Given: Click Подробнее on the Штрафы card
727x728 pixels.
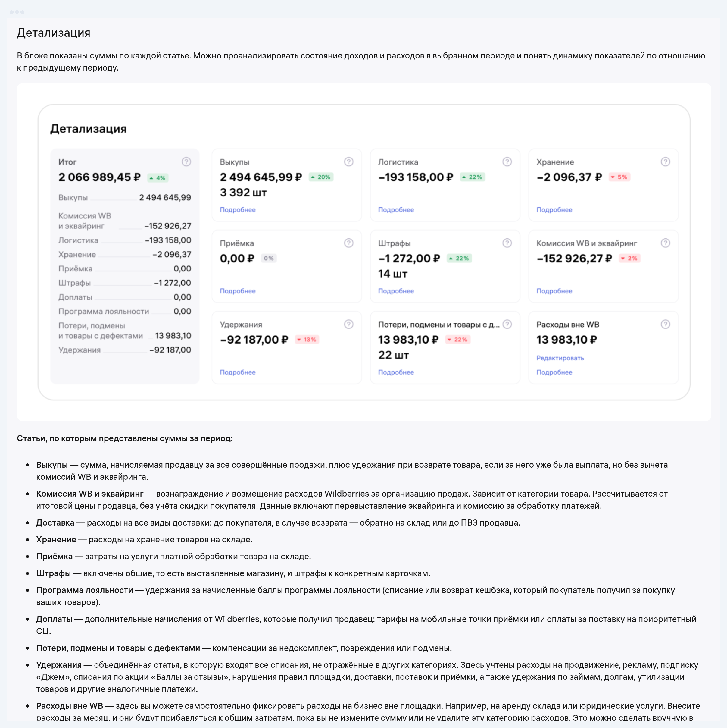Looking at the screenshot, I should [396, 291].
